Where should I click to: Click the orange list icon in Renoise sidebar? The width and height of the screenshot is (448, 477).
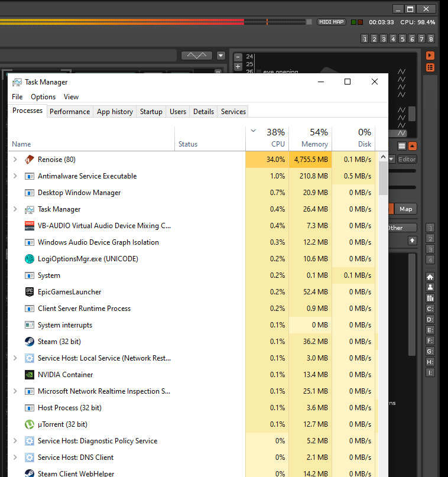(x=430, y=67)
